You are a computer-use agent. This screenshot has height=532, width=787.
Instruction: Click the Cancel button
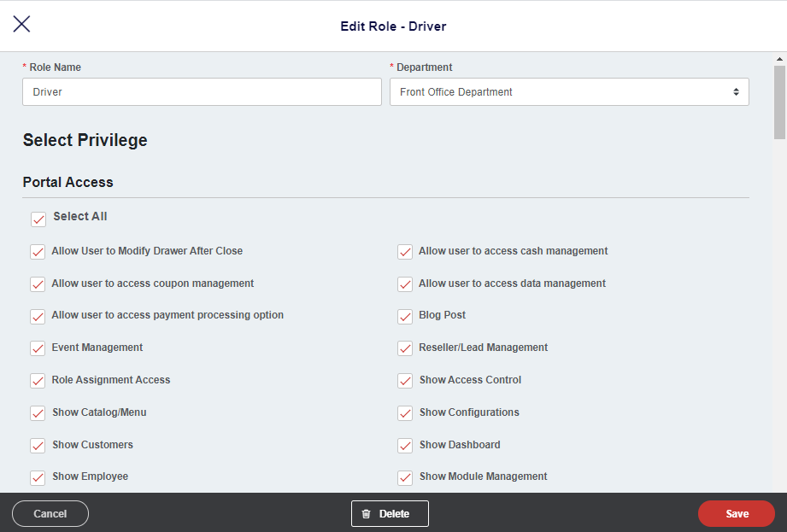(50, 513)
